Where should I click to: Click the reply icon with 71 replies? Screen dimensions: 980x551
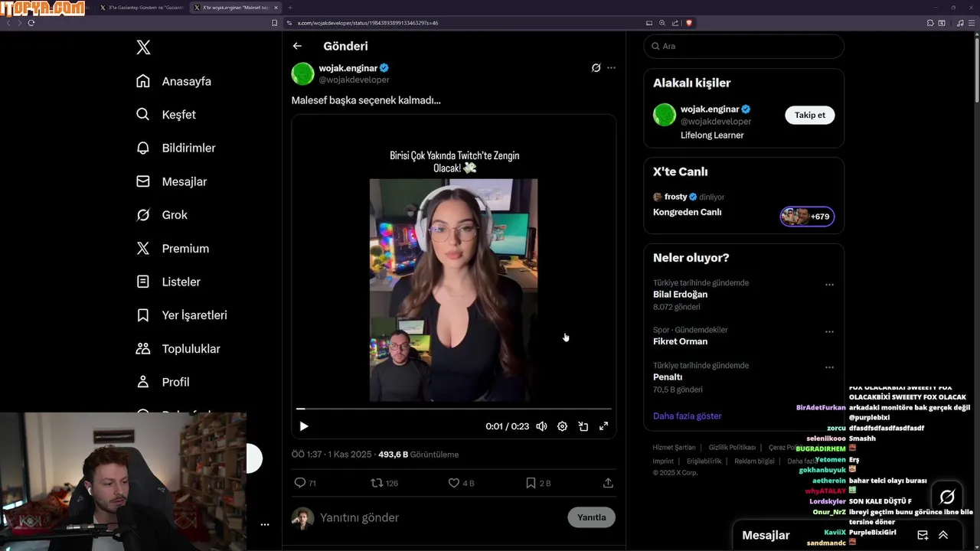(300, 483)
